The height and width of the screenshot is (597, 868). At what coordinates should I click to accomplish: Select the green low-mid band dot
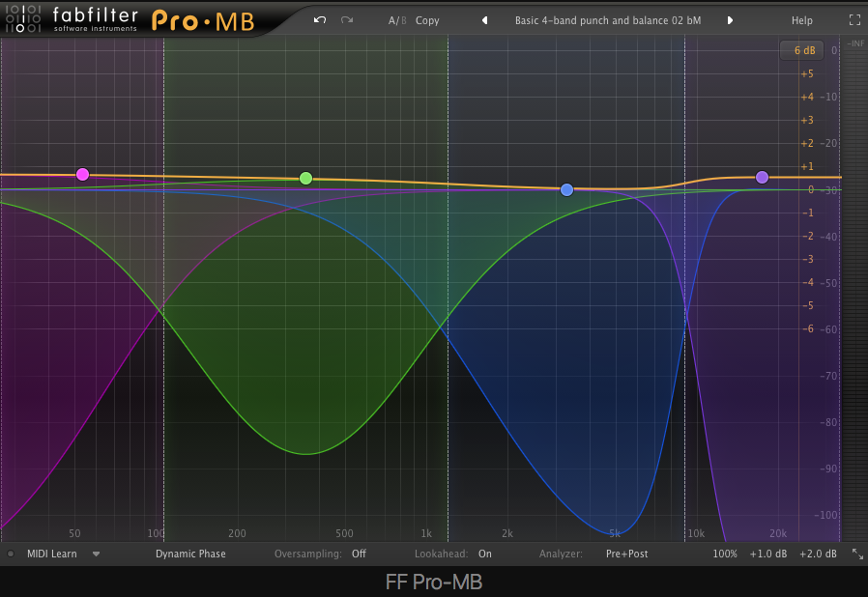(305, 178)
